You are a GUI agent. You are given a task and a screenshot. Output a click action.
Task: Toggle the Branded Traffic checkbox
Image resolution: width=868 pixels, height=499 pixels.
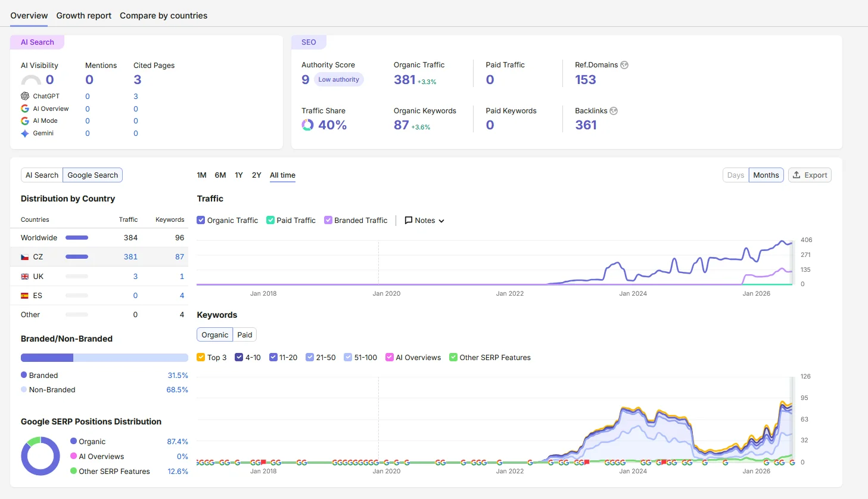point(328,220)
